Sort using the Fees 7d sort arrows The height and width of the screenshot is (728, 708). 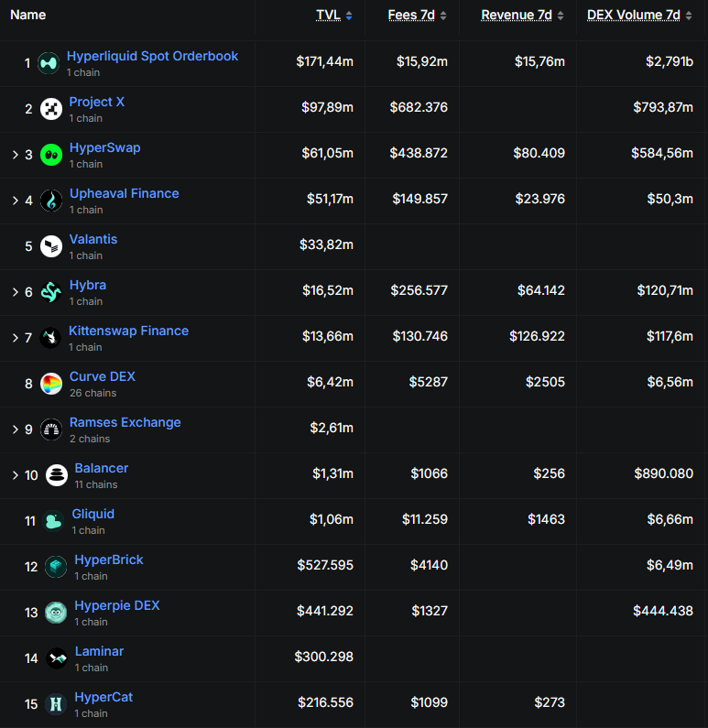coord(443,16)
